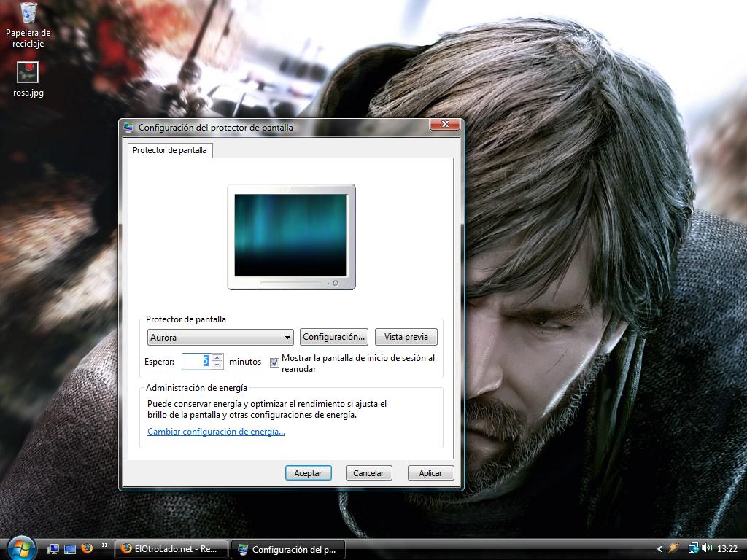Open the Aurora screensaver dropdown

click(220, 337)
